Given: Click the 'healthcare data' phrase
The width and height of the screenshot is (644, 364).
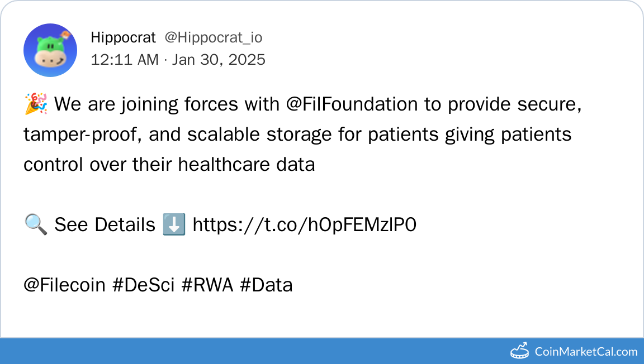Looking at the screenshot, I should coord(246,165).
